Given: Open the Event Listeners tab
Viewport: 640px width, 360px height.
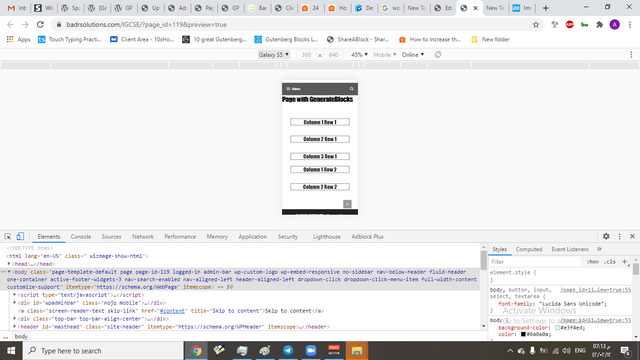Looking at the screenshot, I should pos(570,249).
